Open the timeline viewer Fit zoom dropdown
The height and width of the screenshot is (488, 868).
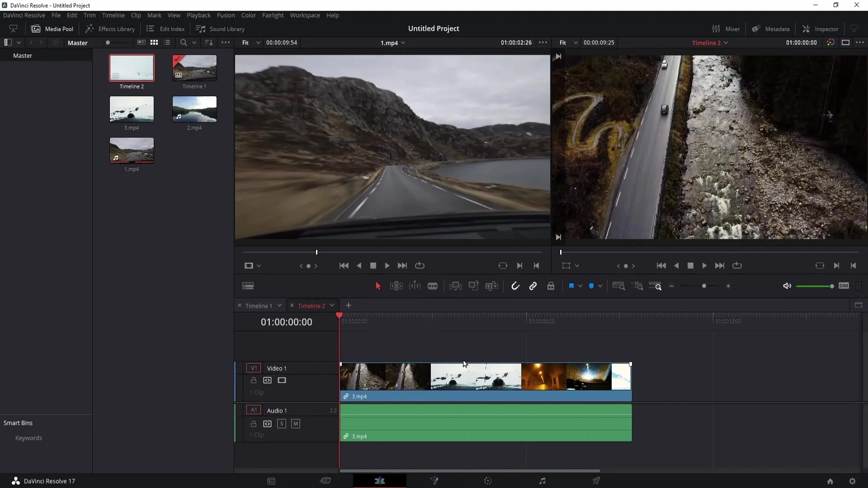pos(569,42)
